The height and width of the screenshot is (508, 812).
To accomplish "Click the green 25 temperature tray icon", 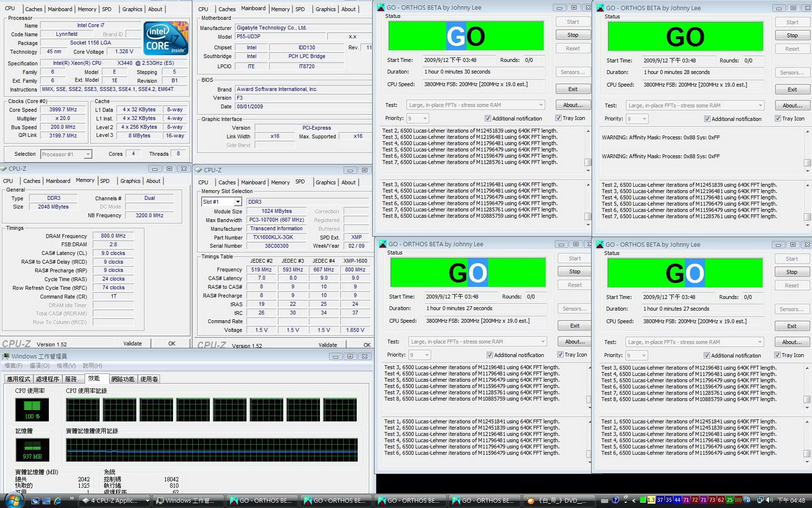I will [729, 500].
